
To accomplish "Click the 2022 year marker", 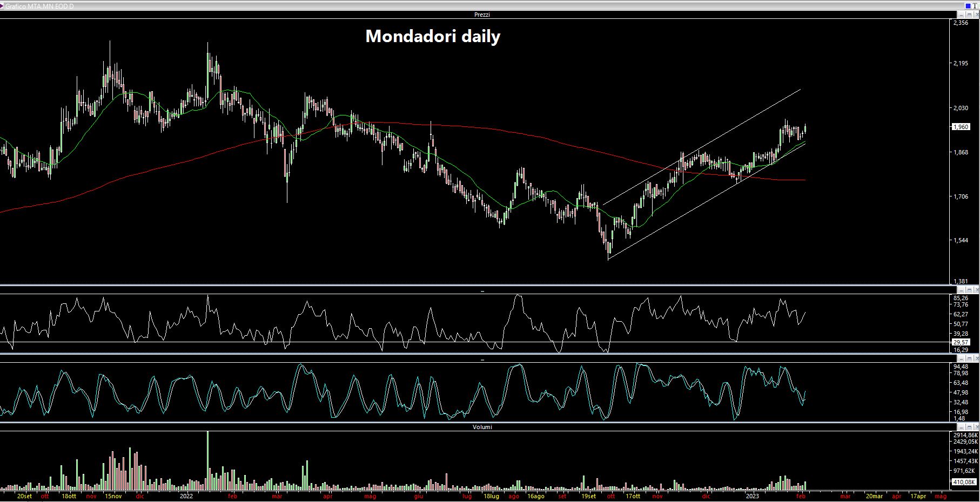I will (186, 496).
